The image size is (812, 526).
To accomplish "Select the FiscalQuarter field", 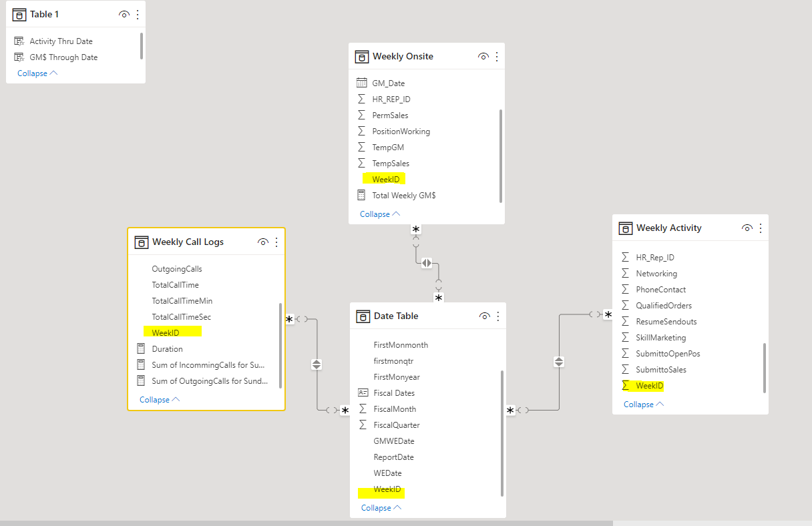I will (397, 425).
